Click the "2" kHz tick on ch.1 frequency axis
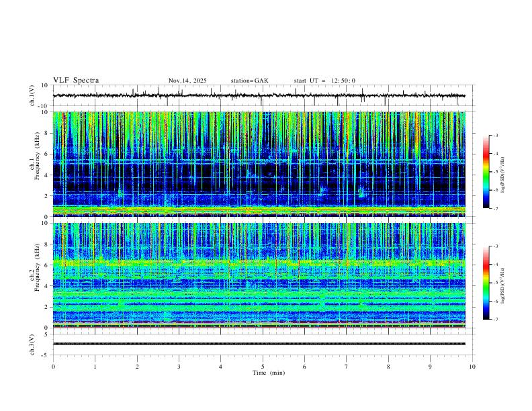This screenshot has height=411, width=532. tap(46, 196)
